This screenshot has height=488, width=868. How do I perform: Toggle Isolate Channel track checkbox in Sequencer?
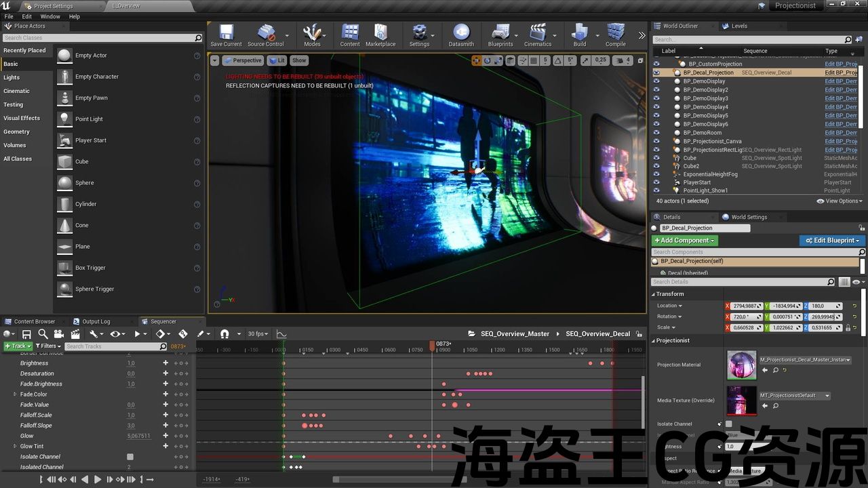130,457
